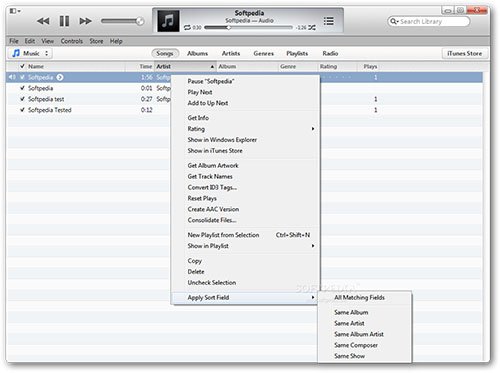
Task: Expand the Apply Sort Field submenu
Action: point(245,298)
